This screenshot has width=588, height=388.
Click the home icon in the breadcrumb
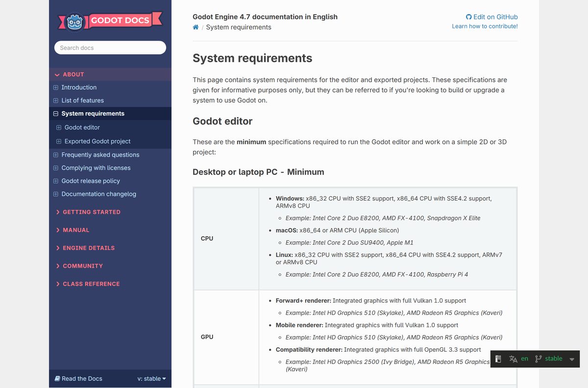[196, 27]
